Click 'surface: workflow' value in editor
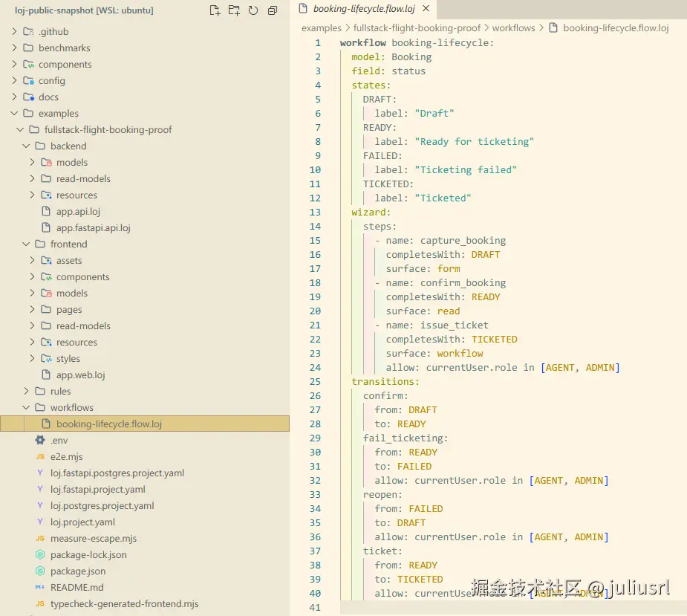Viewport: 687px width, 616px height. click(460, 354)
